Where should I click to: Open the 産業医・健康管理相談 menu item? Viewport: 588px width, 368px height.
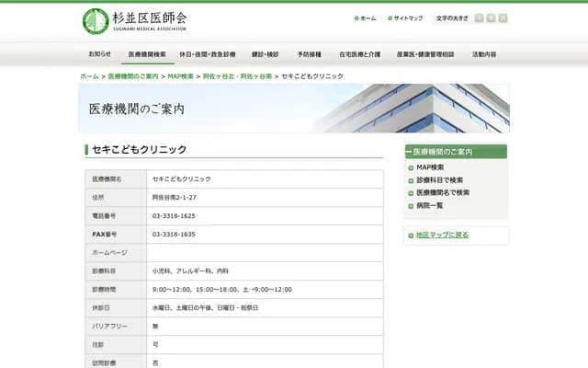425,54
